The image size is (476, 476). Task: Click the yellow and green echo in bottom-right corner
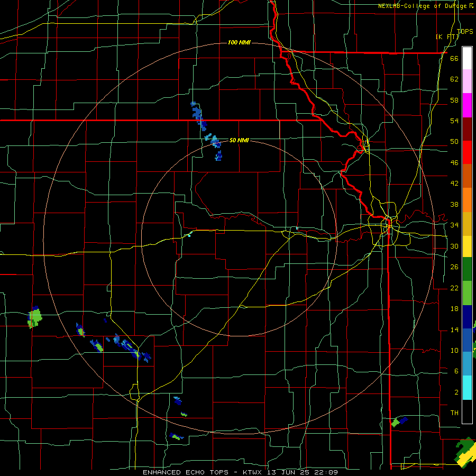point(466,453)
